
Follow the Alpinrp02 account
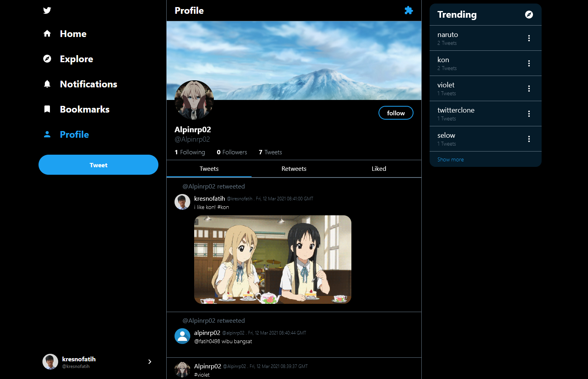396,113
